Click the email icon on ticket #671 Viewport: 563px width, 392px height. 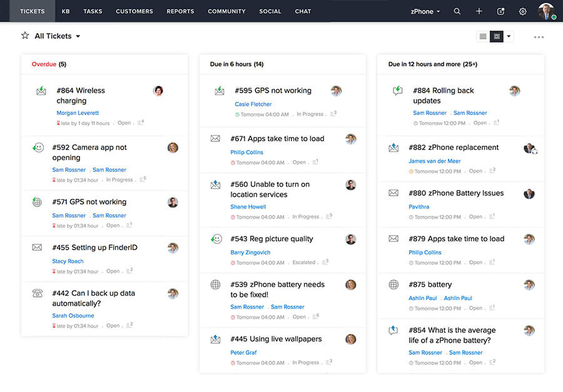pos(215,139)
